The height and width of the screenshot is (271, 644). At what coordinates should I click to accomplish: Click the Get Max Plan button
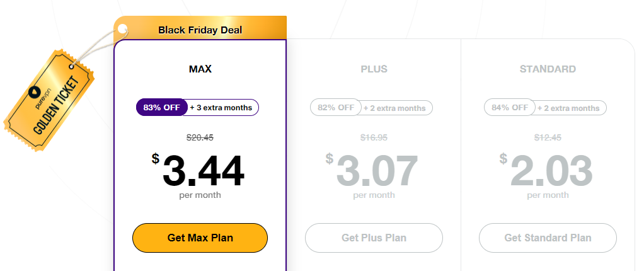point(200,238)
